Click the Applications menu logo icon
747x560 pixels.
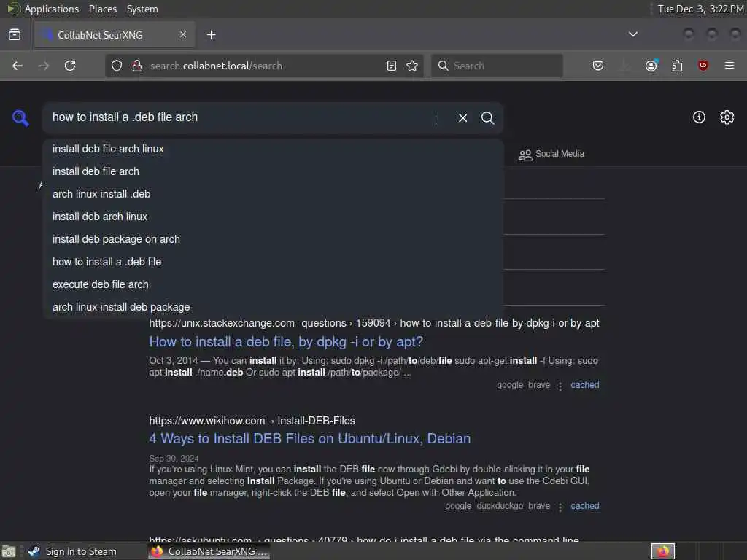tap(13, 9)
